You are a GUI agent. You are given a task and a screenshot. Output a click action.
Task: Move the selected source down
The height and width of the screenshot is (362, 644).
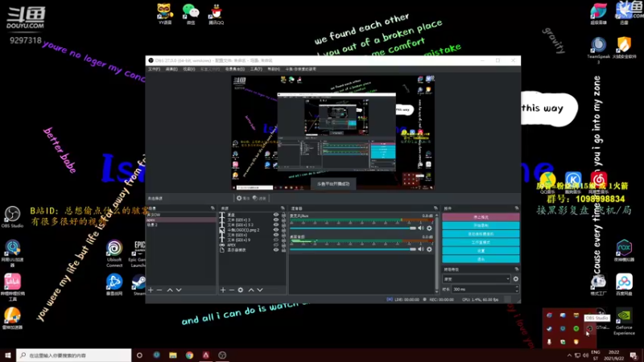click(260, 290)
